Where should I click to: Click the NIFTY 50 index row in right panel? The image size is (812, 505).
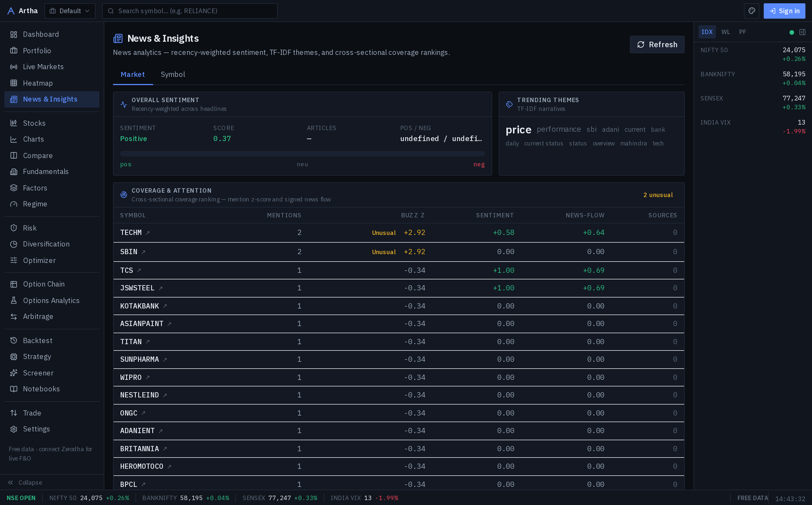pyautogui.click(x=752, y=54)
